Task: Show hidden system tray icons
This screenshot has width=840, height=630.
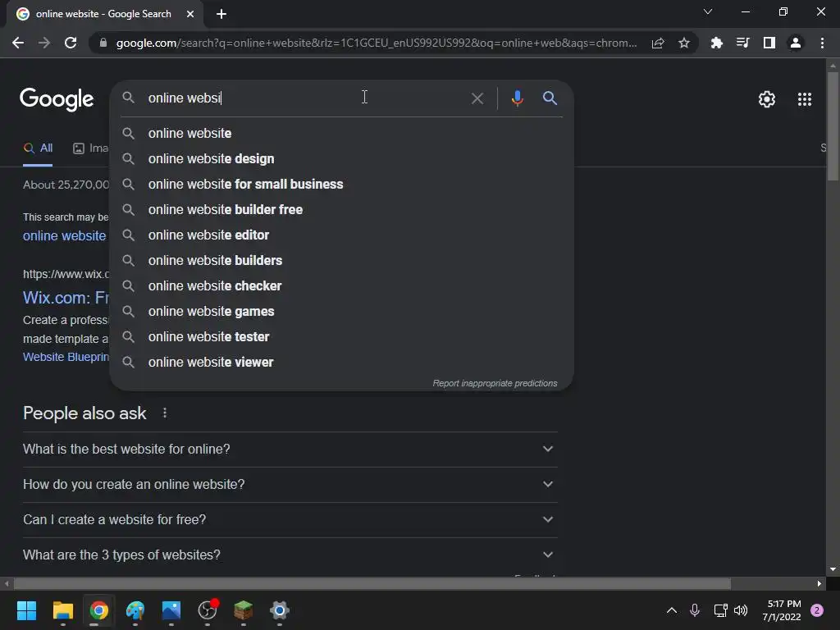Action: (671, 610)
